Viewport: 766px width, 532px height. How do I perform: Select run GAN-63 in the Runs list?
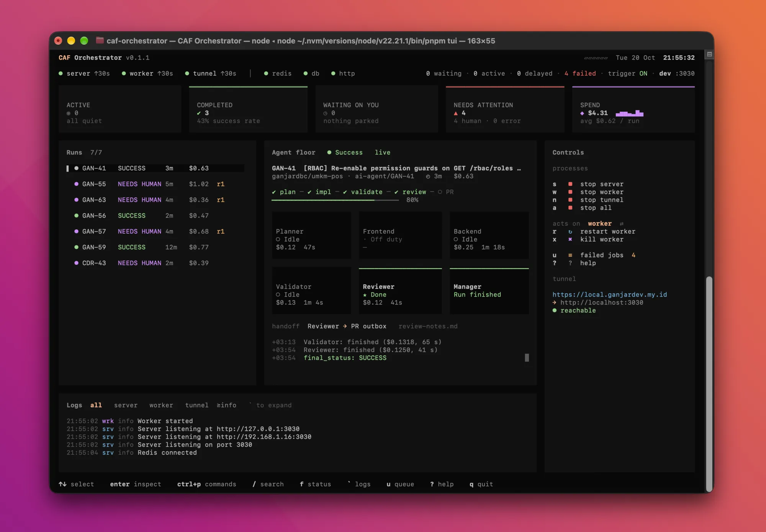point(155,200)
